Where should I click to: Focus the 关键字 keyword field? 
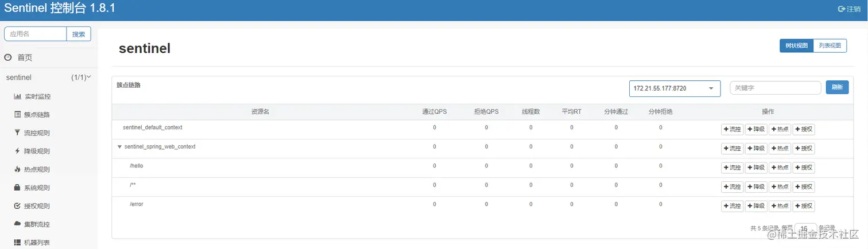[776, 88]
